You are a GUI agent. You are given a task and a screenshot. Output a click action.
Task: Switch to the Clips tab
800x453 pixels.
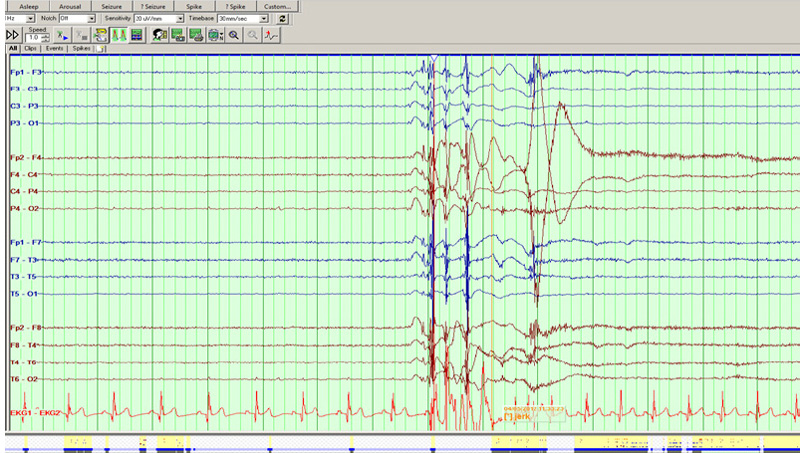coord(30,48)
